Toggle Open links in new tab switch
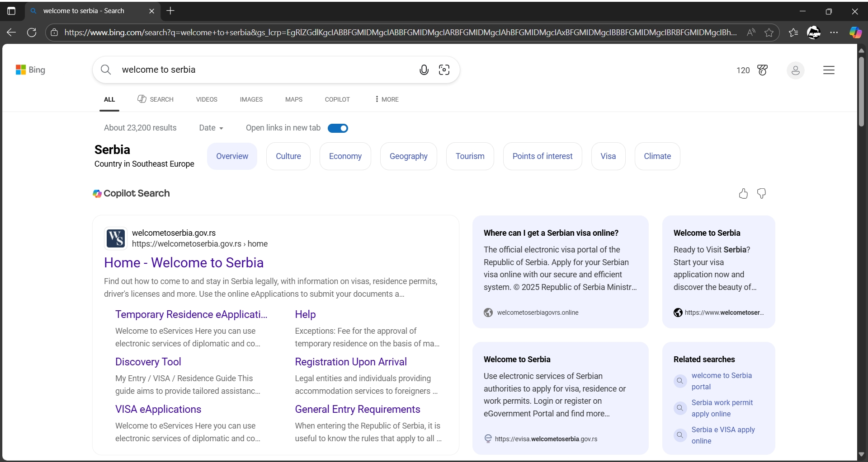868x462 pixels. point(338,128)
